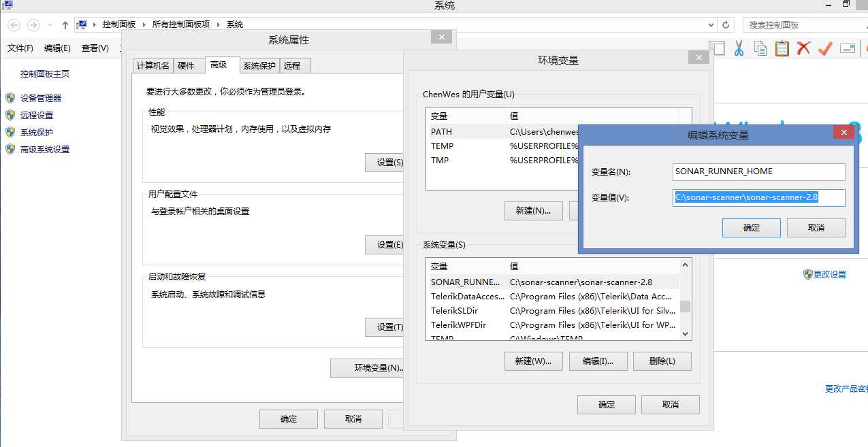This screenshot has height=447, width=868.
Task: Click the Copy documents icon in toolbar
Action: coord(760,48)
